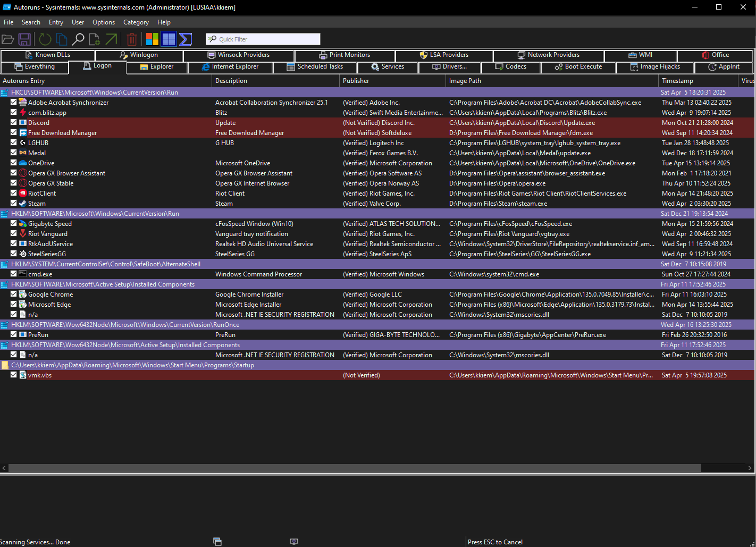This screenshot has height=547, width=756.
Task: Click the OneDrive cloud entry icon
Action: coord(23,163)
